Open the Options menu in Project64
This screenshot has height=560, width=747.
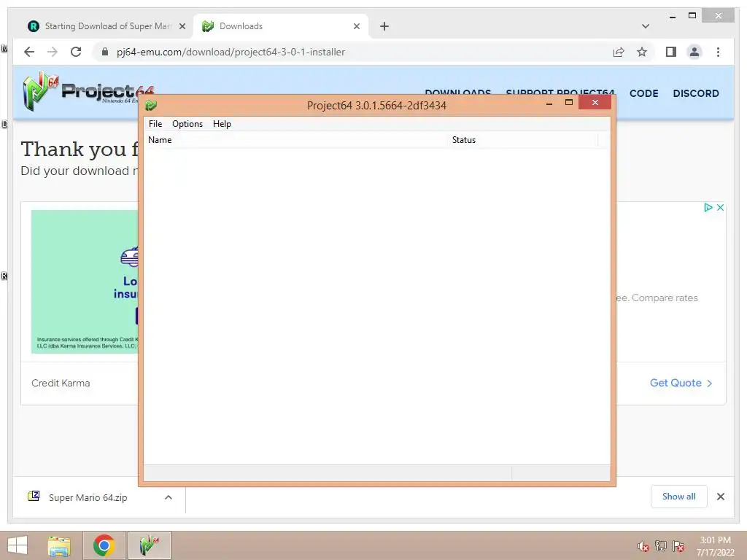[187, 124]
